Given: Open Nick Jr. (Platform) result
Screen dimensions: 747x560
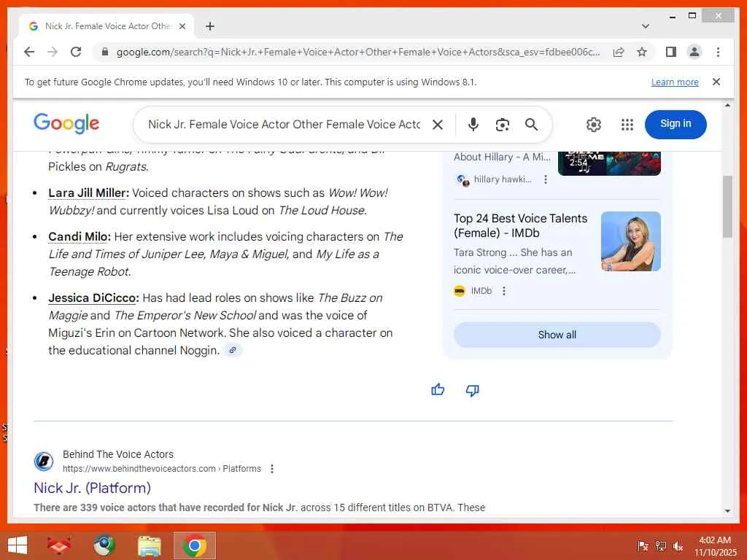Looking at the screenshot, I should point(93,488).
